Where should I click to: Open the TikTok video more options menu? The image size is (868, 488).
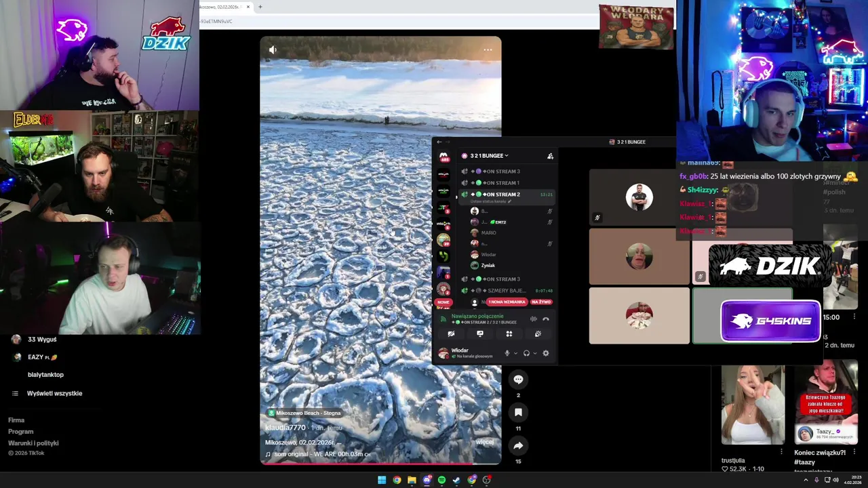point(488,49)
